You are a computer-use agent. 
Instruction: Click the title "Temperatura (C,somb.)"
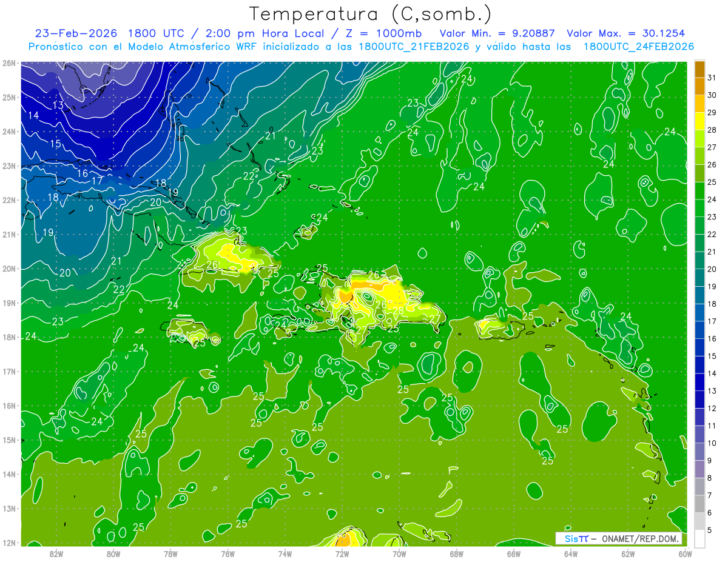click(370, 14)
